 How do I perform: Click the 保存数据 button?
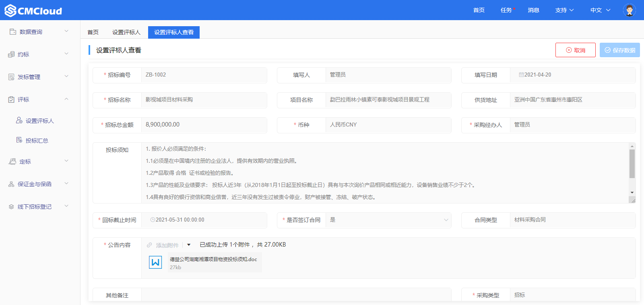coord(620,50)
